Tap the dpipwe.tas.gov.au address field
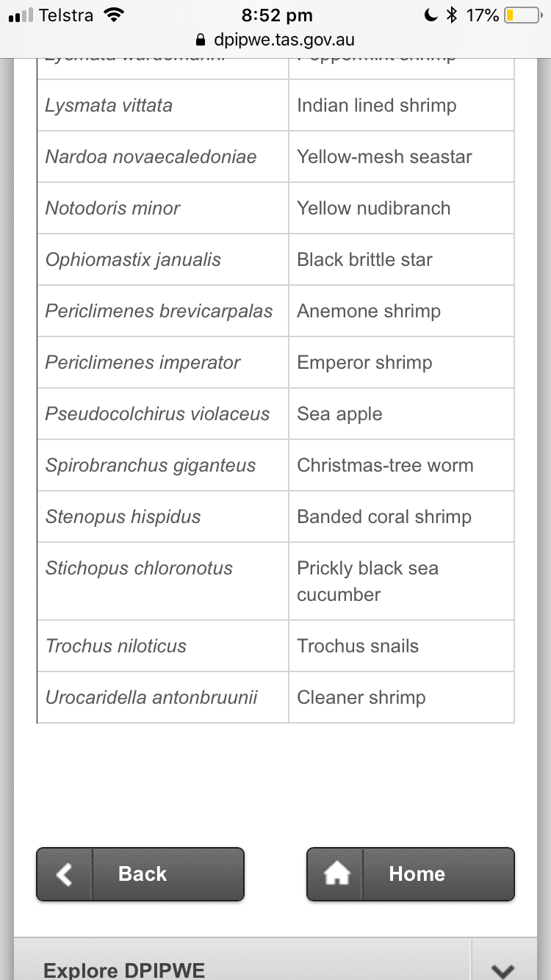Viewport: 551px width, 980px height. 275,40
